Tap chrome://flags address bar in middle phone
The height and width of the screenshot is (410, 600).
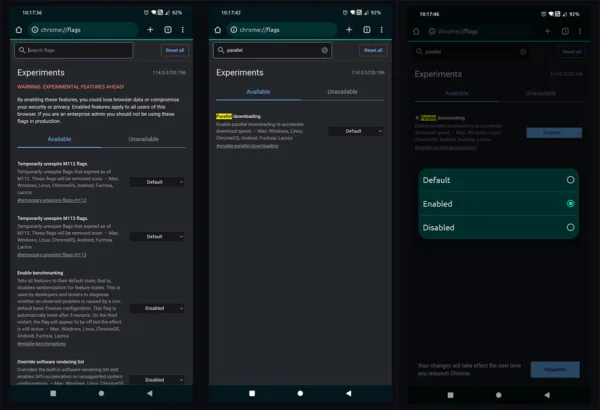point(282,29)
